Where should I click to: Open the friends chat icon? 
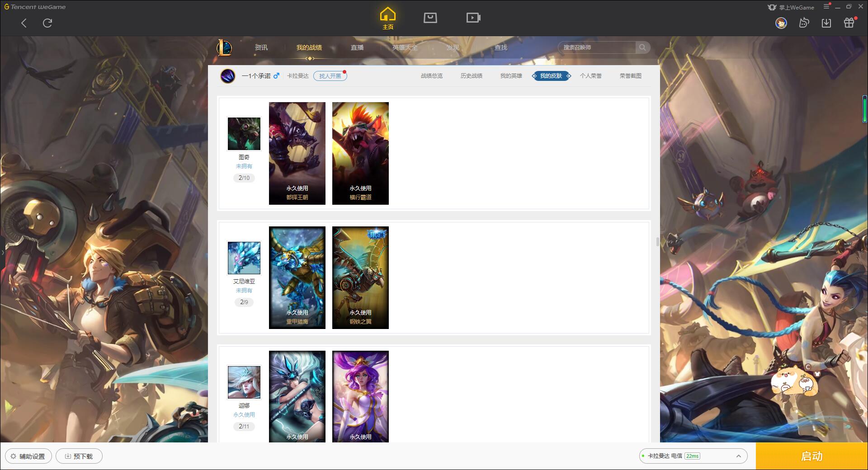804,23
